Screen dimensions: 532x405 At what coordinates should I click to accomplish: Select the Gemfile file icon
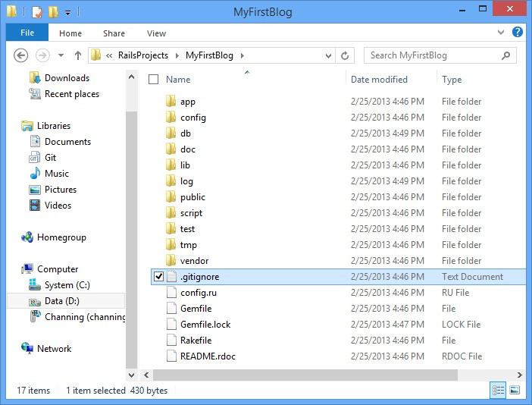pos(171,308)
